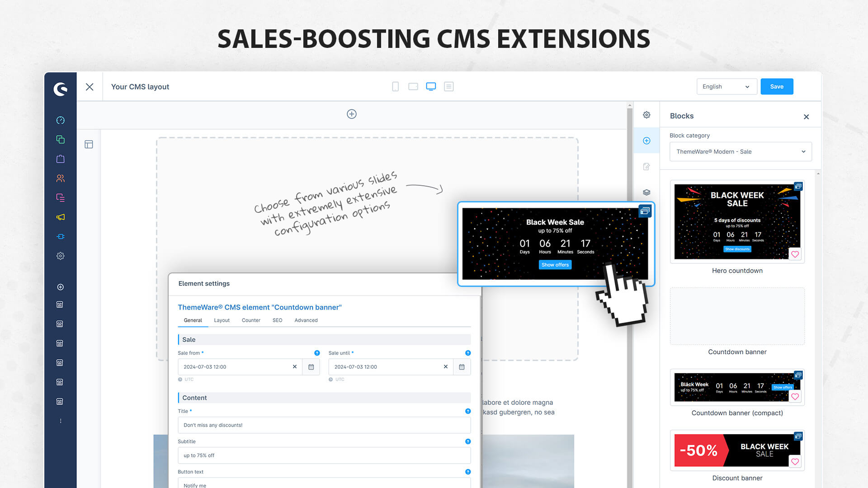Image resolution: width=868 pixels, height=488 pixels.
Task: Click the Show offers button on banner
Action: [x=554, y=264]
